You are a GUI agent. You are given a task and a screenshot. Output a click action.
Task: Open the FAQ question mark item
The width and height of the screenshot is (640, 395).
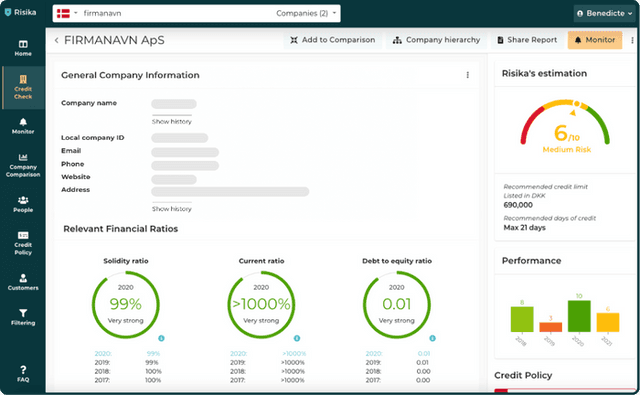click(x=23, y=374)
